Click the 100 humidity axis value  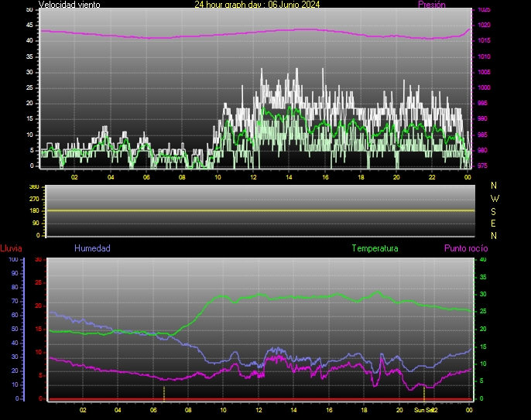13,260
